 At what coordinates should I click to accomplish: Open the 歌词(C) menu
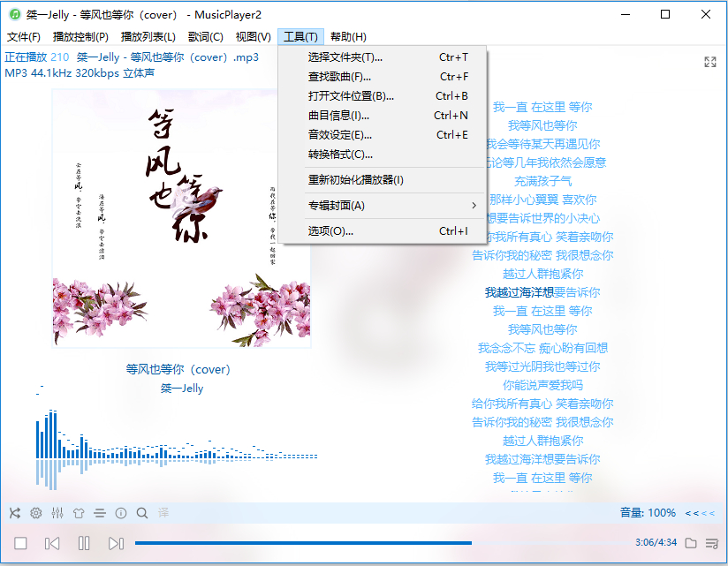(x=206, y=37)
